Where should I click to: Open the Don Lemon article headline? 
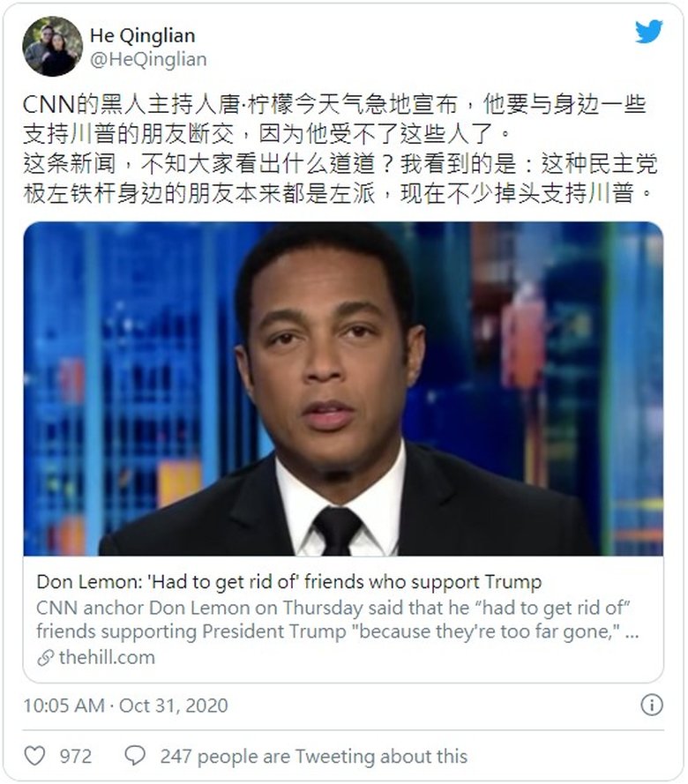(x=289, y=582)
